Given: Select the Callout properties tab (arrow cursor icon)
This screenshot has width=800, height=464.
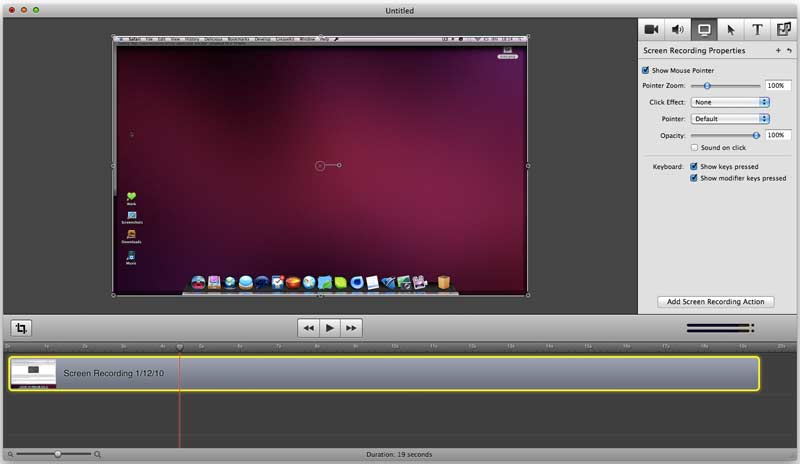Looking at the screenshot, I should [x=732, y=30].
